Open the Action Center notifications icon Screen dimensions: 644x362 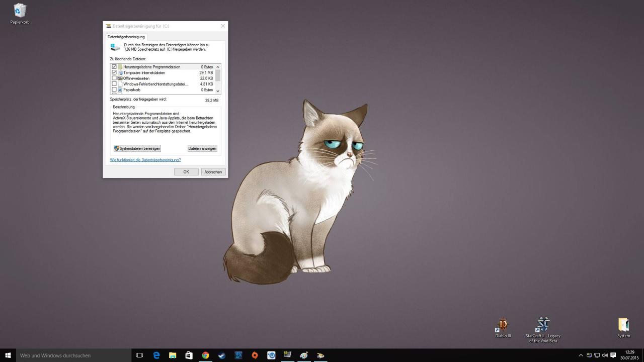613,355
